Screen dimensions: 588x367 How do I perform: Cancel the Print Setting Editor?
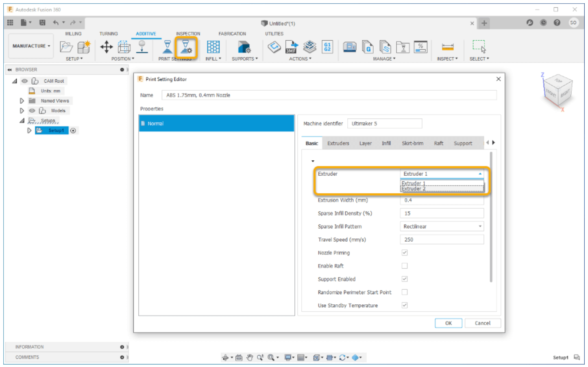483,323
